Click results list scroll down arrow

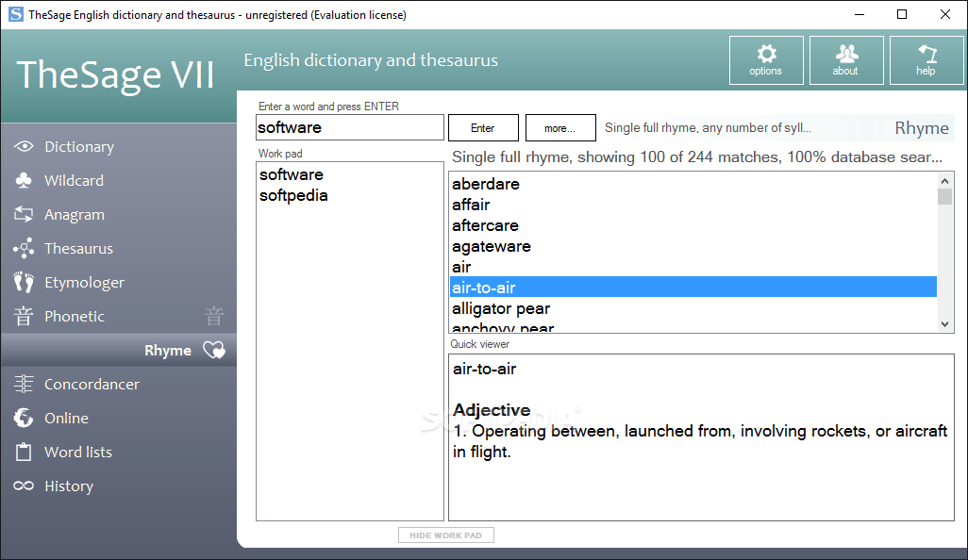(x=944, y=323)
